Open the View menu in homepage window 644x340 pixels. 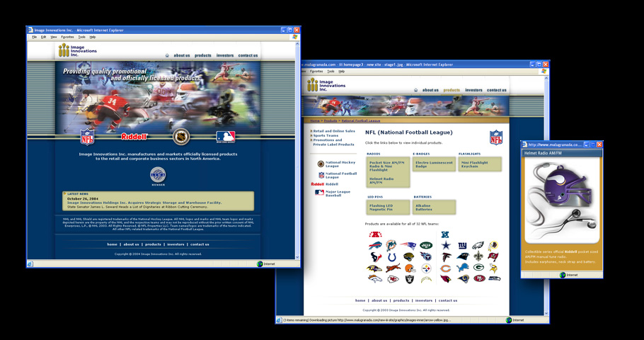click(x=54, y=37)
